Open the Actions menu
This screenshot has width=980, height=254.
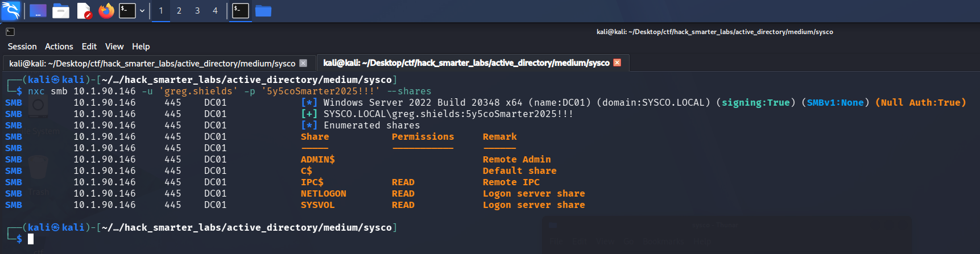coord(59,47)
